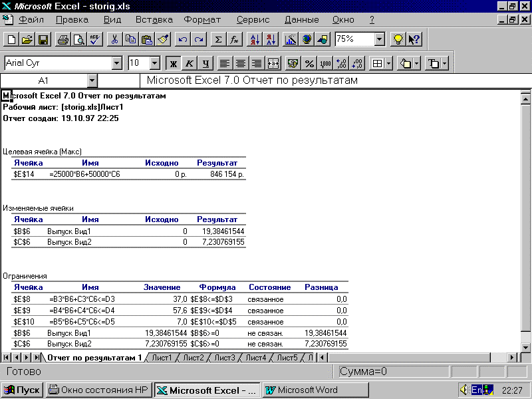
Task: Print the sheet using the printer icon
Action: tap(63, 40)
